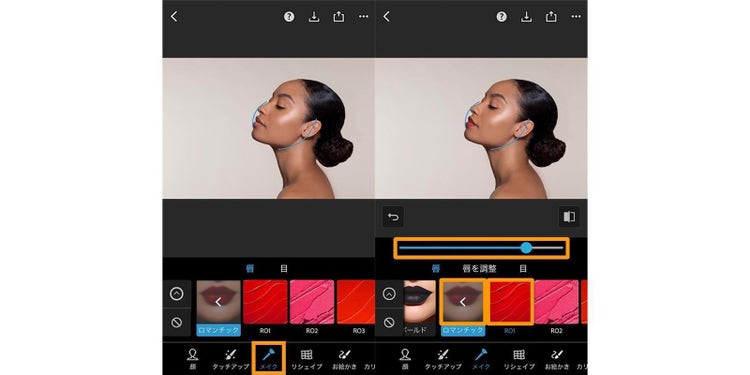Select the 唇 tab in left screen
The width and height of the screenshot is (750, 375).
(x=250, y=269)
